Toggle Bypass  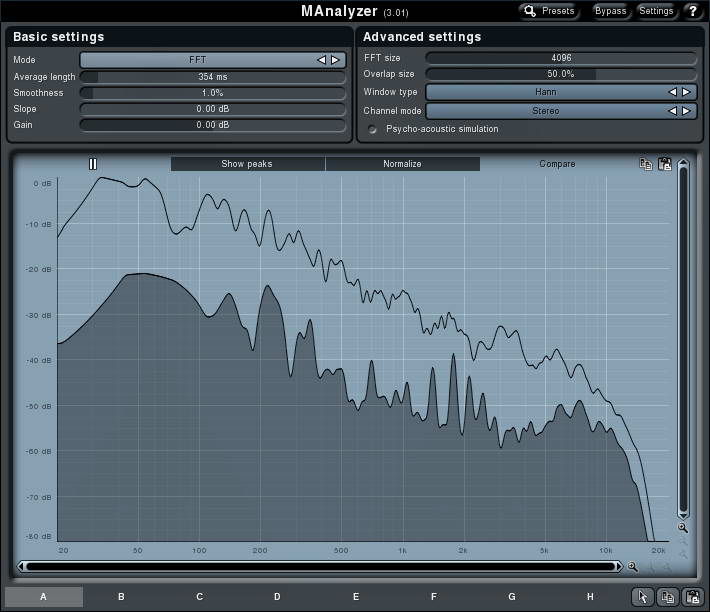coord(610,11)
